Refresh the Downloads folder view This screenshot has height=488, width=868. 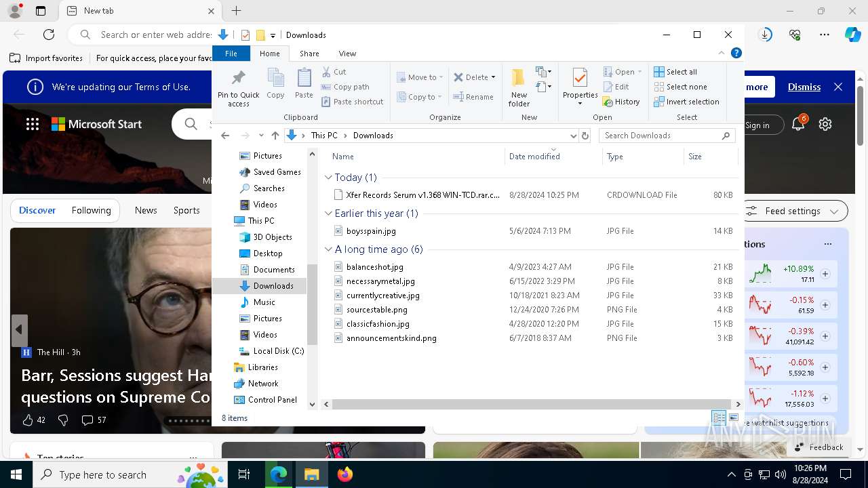[x=585, y=136]
